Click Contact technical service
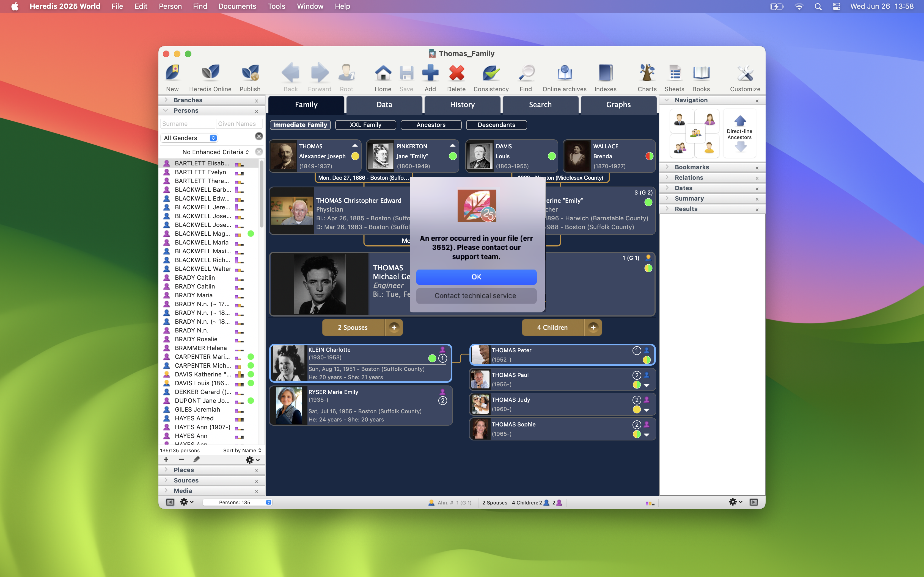This screenshot has height=577, width=924. [476, 296]
